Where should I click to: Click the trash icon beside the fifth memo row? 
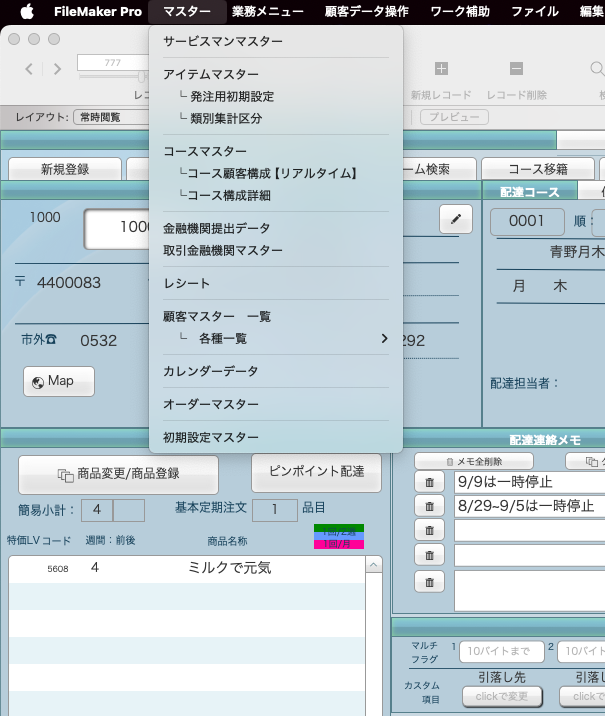tap(429, 582)
